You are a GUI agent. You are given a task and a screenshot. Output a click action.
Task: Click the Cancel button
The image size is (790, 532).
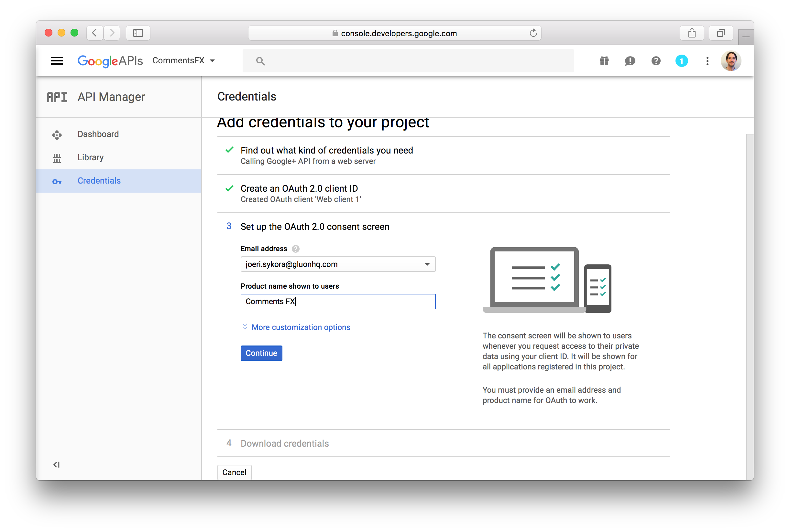pos(234,472)
